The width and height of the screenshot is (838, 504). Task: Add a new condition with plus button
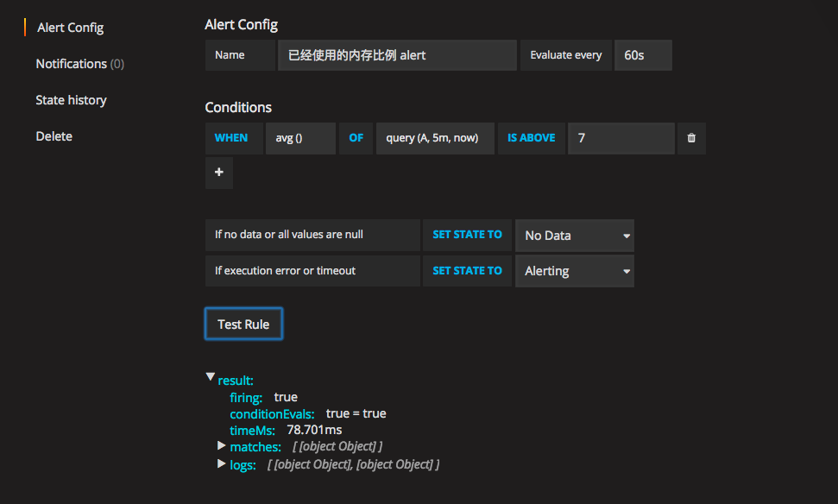[x=219, y=173]
